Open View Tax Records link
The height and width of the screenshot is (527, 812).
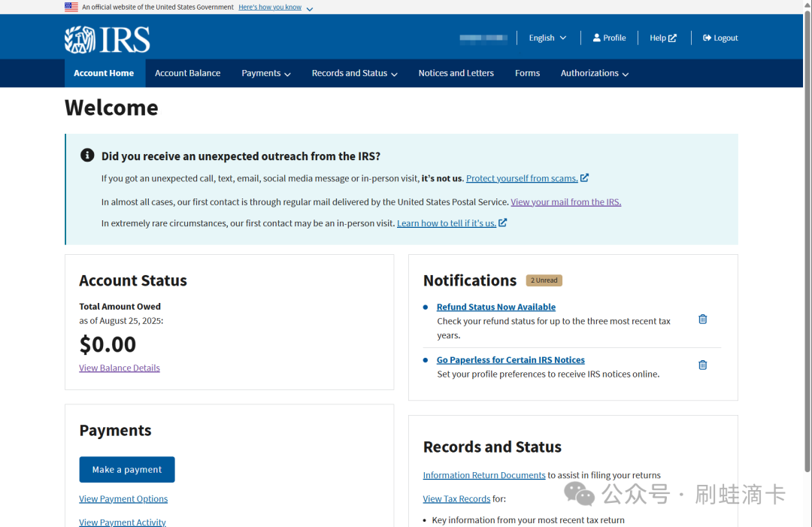(456, 499)
